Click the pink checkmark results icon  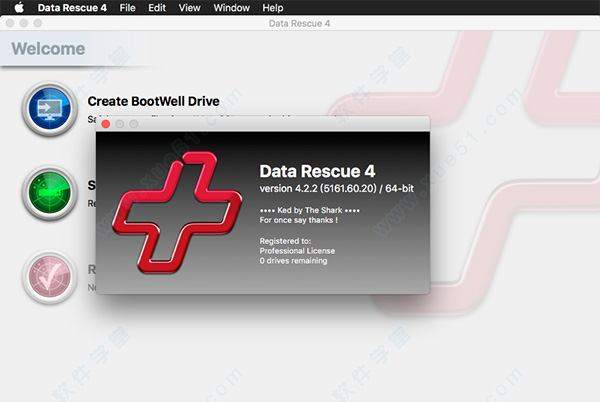[50, 277]
